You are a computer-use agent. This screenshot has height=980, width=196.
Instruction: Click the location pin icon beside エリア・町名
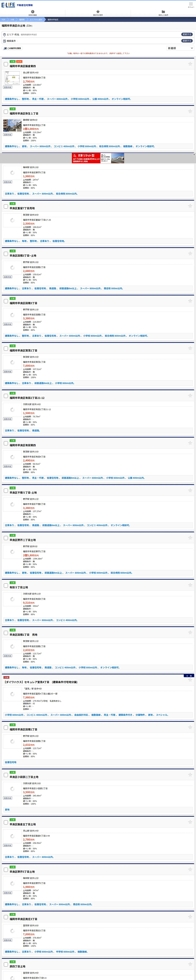(5, 35)
